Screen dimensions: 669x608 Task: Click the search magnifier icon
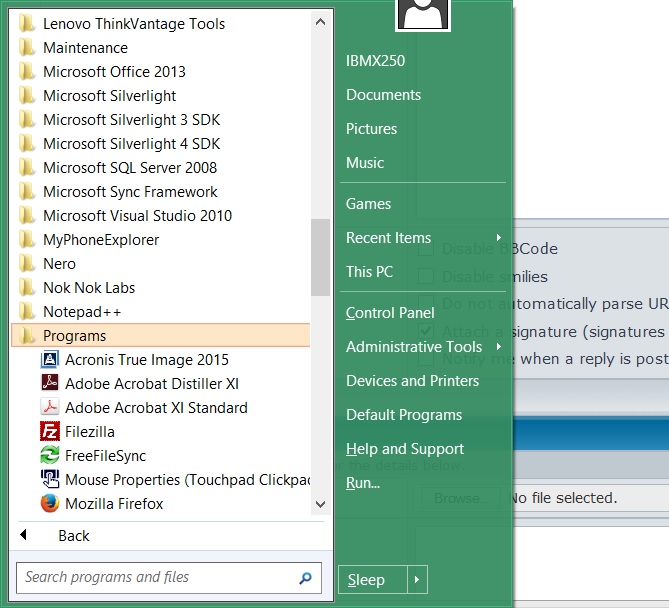tap(305, 578)
